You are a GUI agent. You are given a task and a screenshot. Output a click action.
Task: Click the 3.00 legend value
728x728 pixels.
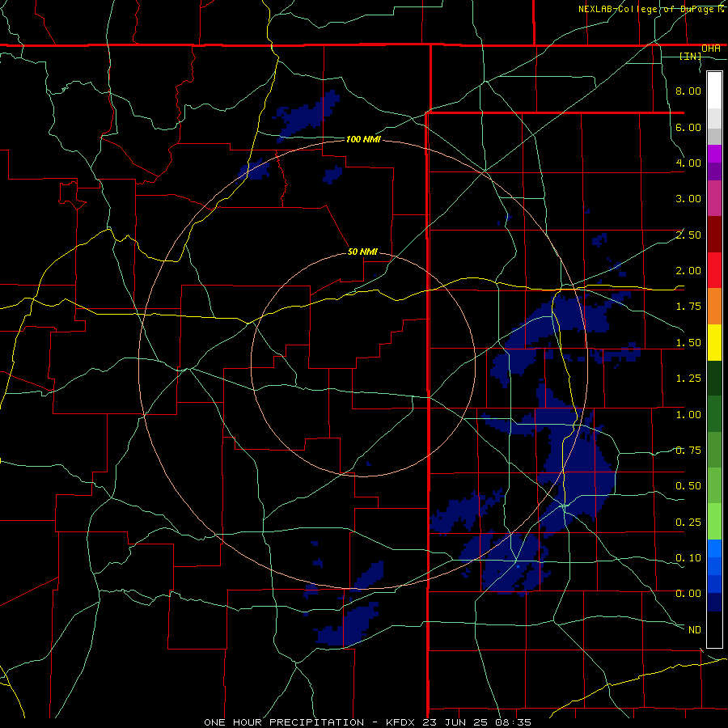pos(688,199)
